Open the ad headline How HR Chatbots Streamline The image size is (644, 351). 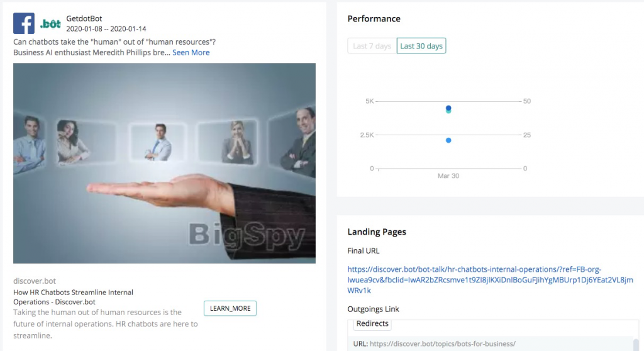[73, 297]
